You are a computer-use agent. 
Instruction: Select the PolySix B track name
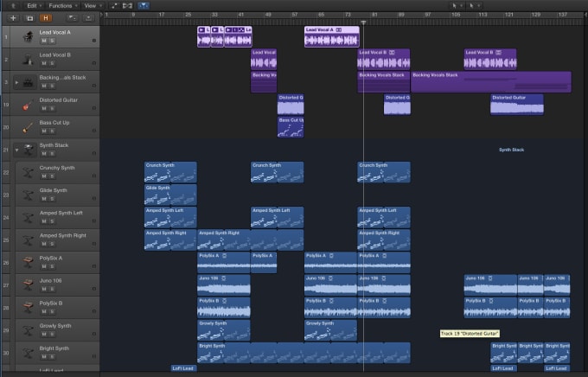[51, 304]
